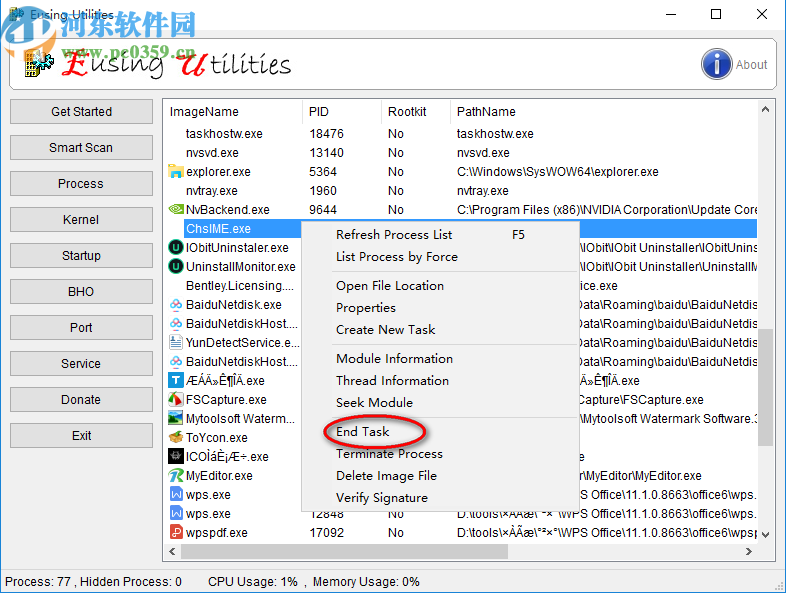Click the MyEditor.exe R icon

[x=175, y=475]
